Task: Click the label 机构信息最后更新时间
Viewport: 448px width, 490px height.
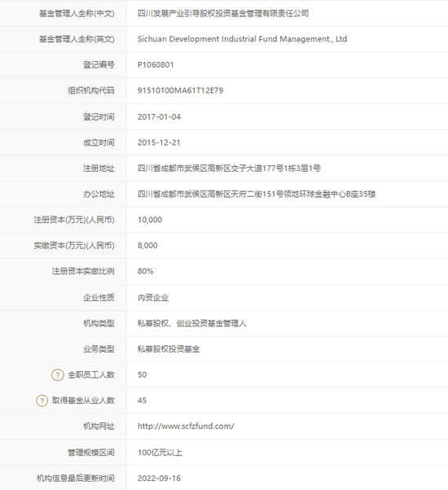Action: pos(76,478)
